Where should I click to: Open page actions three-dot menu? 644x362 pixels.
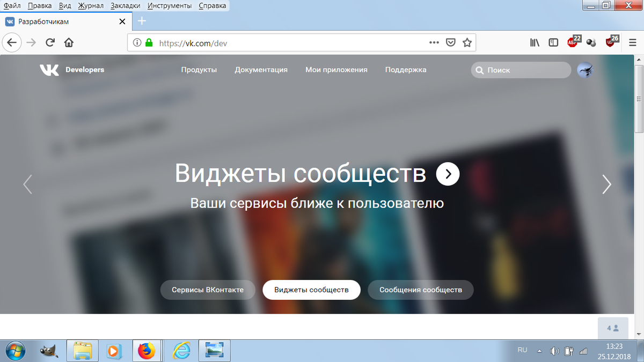click(434, 42)
